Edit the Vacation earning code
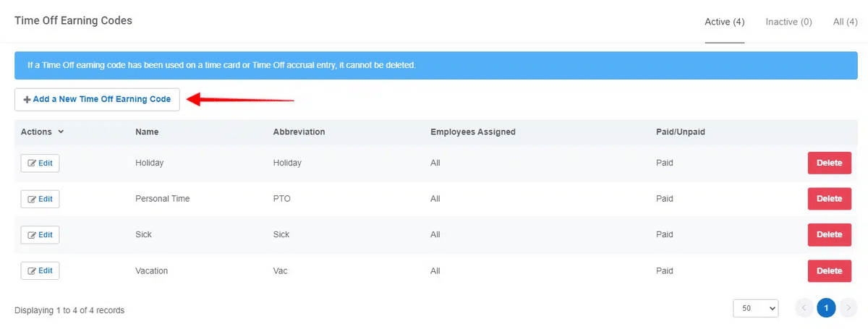The image size is (868, 329). [40, 270]
